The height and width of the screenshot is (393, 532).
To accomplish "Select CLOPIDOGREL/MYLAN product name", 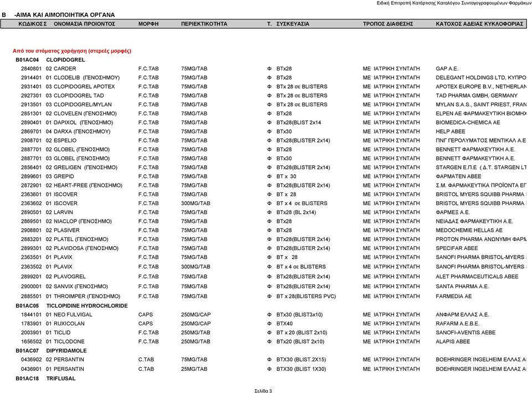I will 83,105.
